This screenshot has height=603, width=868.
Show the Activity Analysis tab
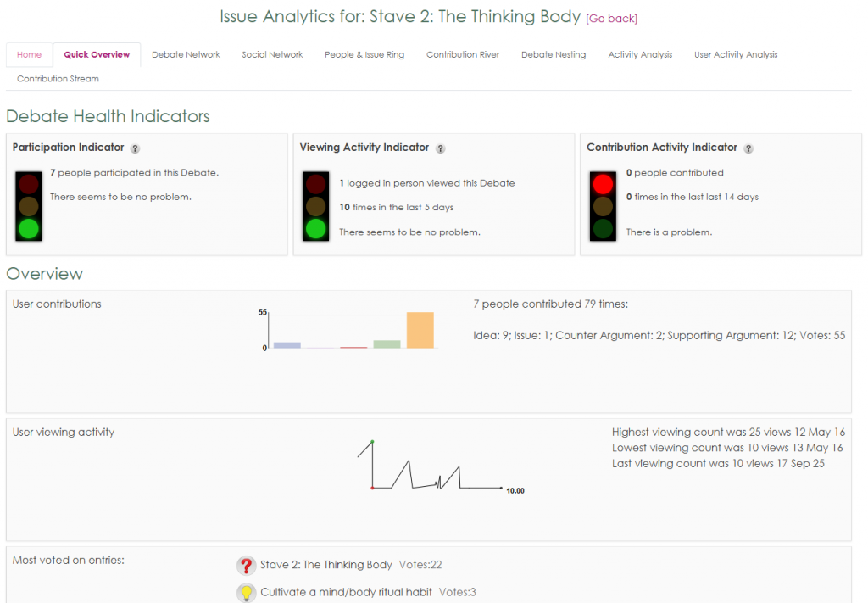[x=640, y=55]
